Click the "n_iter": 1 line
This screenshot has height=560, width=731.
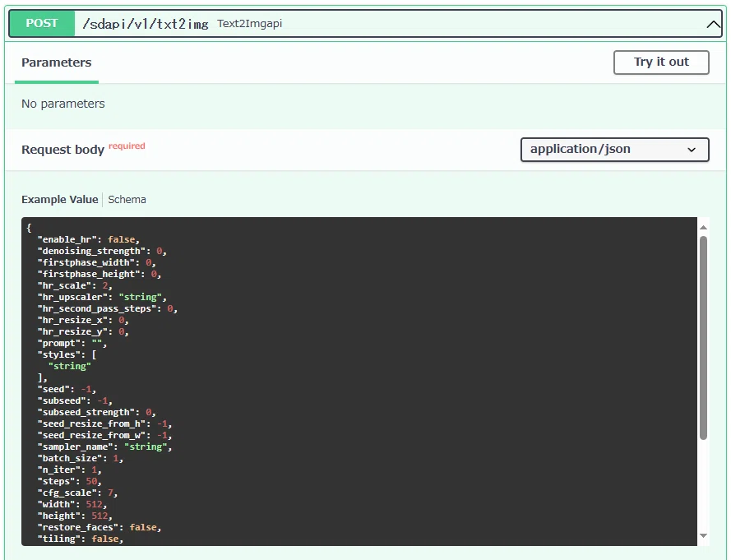tap(69, 470)
